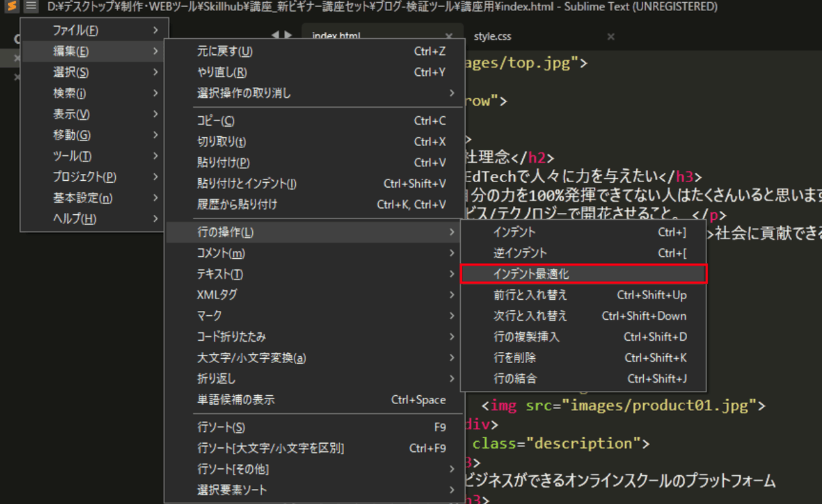Screen dimensions: 822x504
Task: Open the 移動(G) menu
Action: 92,135
